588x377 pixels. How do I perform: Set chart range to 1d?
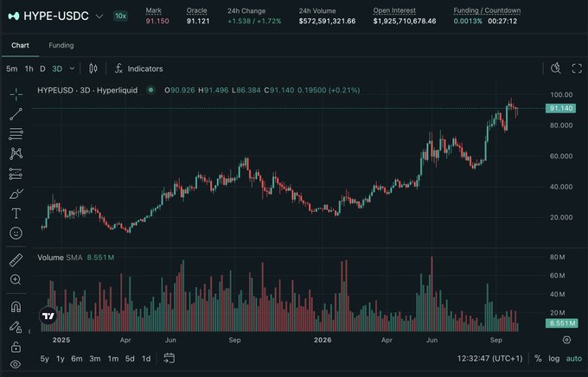click(146, 359)
